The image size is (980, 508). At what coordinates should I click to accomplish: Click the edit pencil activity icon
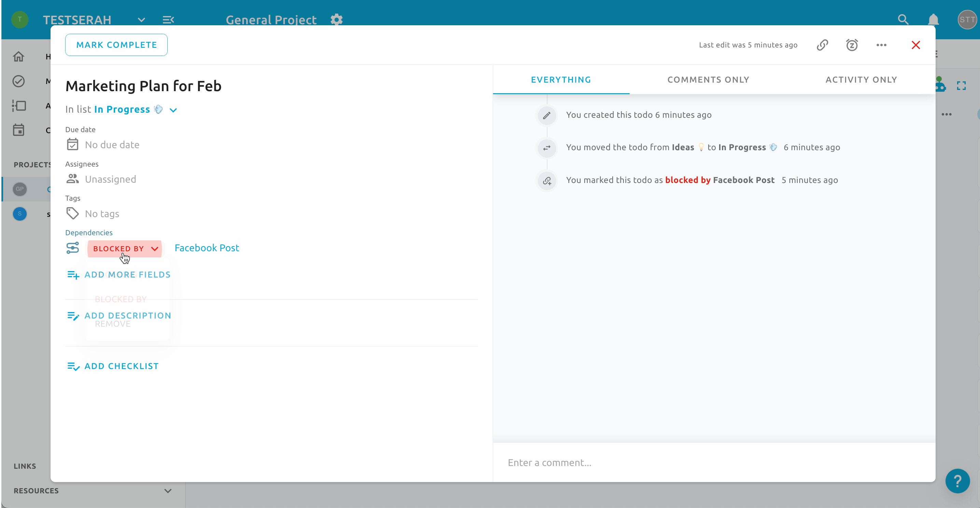546,115
